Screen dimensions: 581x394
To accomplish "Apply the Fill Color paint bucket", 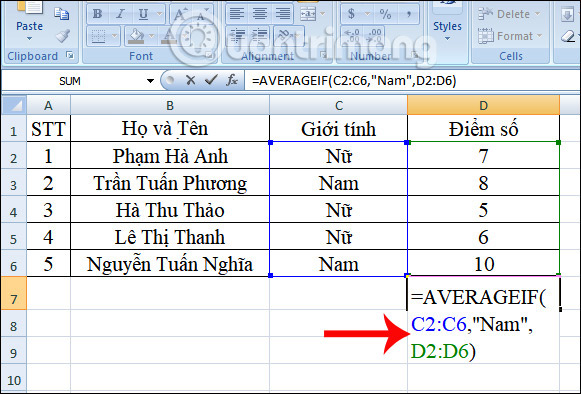I will tap(136, 36).
